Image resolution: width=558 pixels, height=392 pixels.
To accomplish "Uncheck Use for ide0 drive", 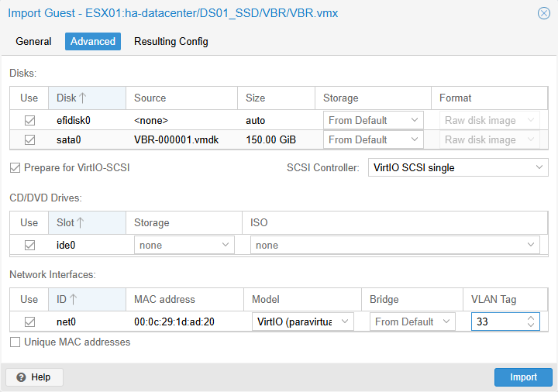I will pos(29,245).
